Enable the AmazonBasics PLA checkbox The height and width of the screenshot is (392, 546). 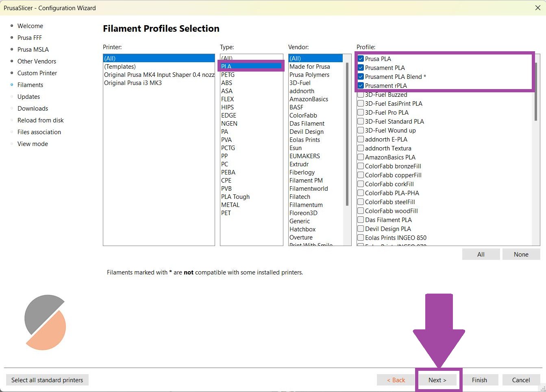click(x=361, y=157)
